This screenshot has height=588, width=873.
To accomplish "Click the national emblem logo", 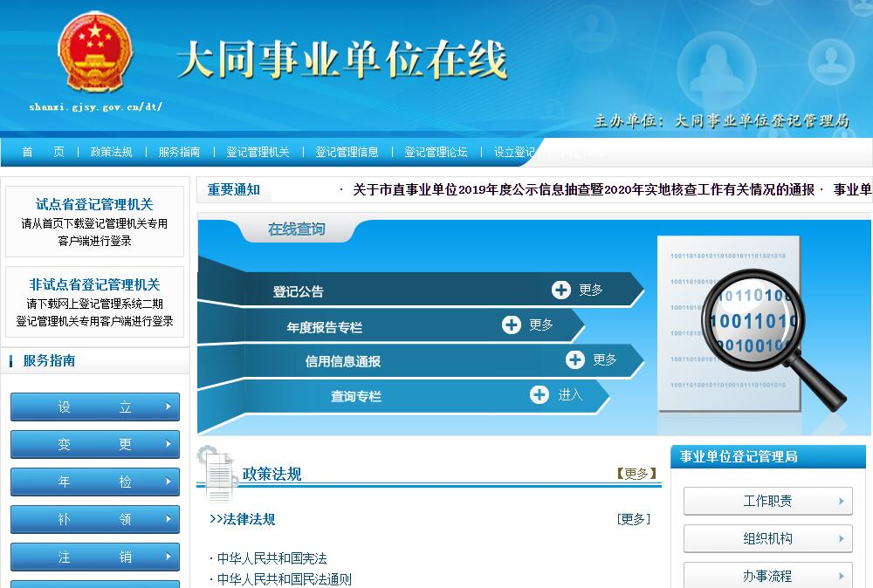I will point(95,51).
